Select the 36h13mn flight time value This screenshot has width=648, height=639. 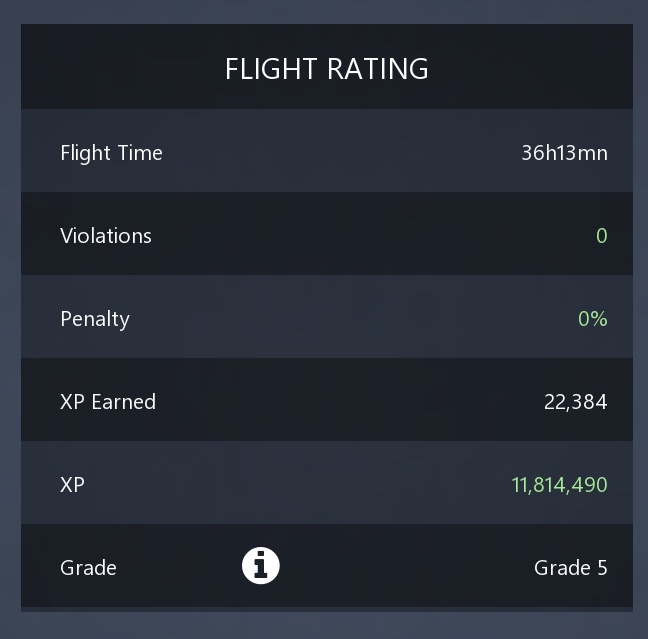565,153
